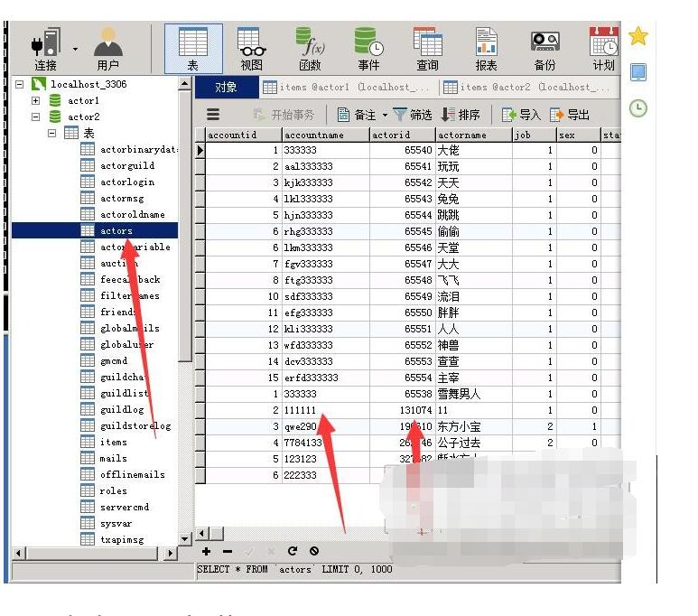Click the actorid column header
Viewport: 698px width, 616px height.
pos(402,135)
